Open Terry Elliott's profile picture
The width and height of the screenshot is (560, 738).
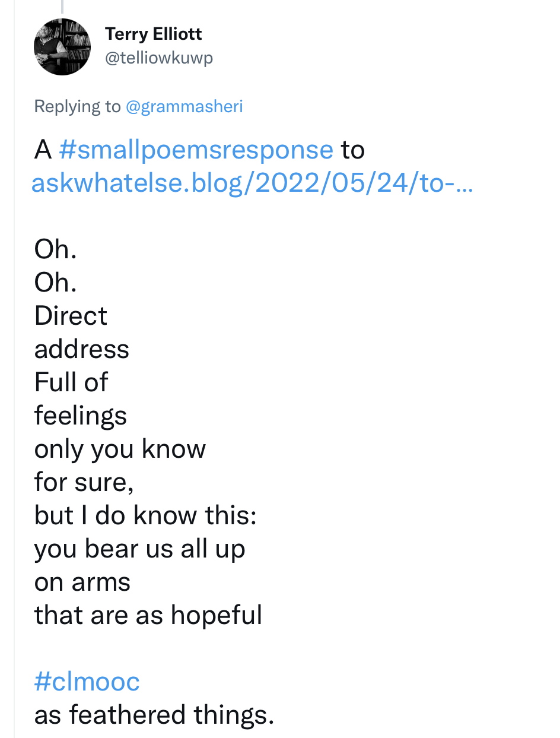pos(62,47)
